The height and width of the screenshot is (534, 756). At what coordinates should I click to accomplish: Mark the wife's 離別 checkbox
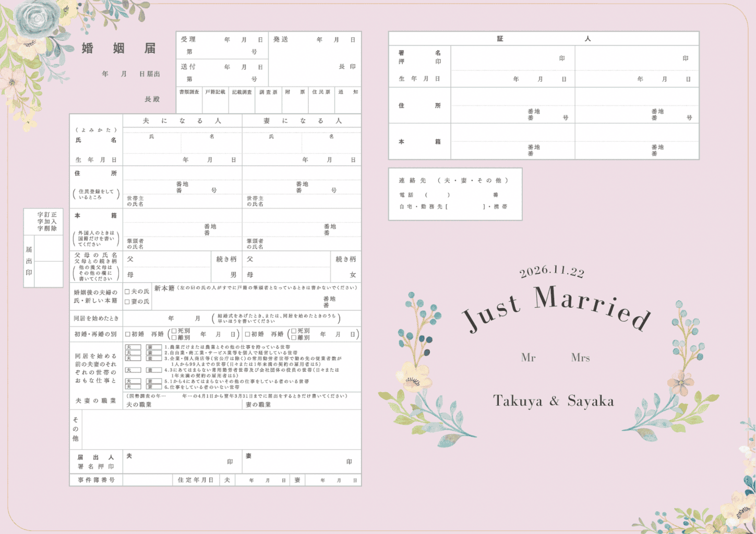point(294,337)
